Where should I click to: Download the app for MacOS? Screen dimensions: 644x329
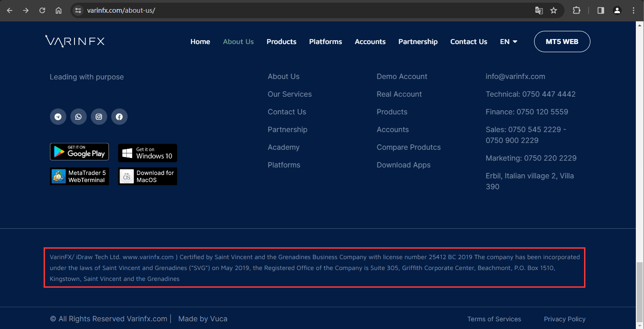(x=148, y=176)
